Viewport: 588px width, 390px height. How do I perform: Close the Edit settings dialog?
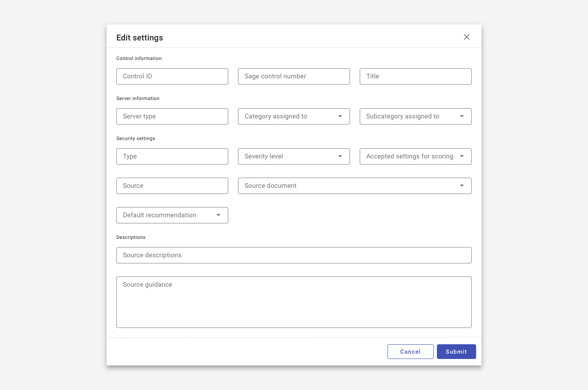467,37
